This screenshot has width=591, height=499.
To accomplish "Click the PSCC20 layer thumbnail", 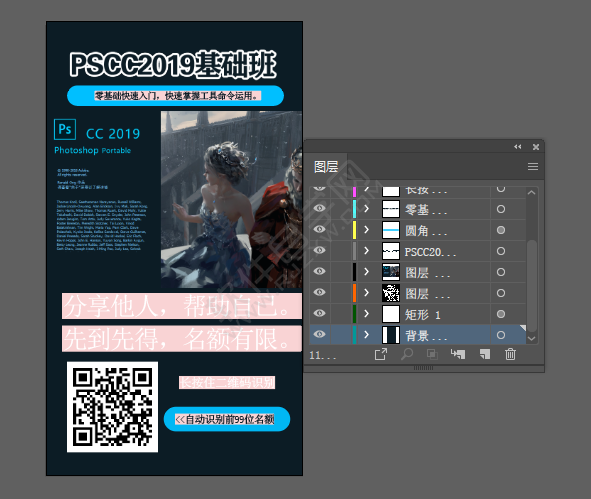I will (x=391, y=251).
